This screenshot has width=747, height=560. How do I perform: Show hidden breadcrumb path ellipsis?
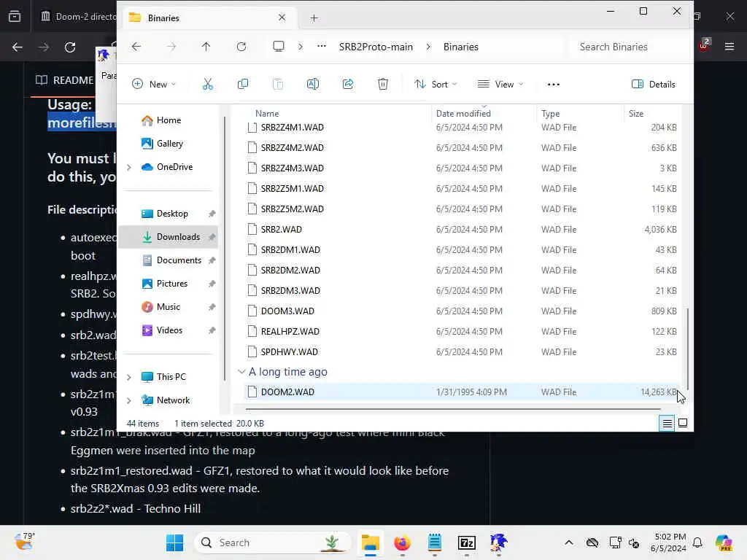pyautogui.click(x=322, y=46)
